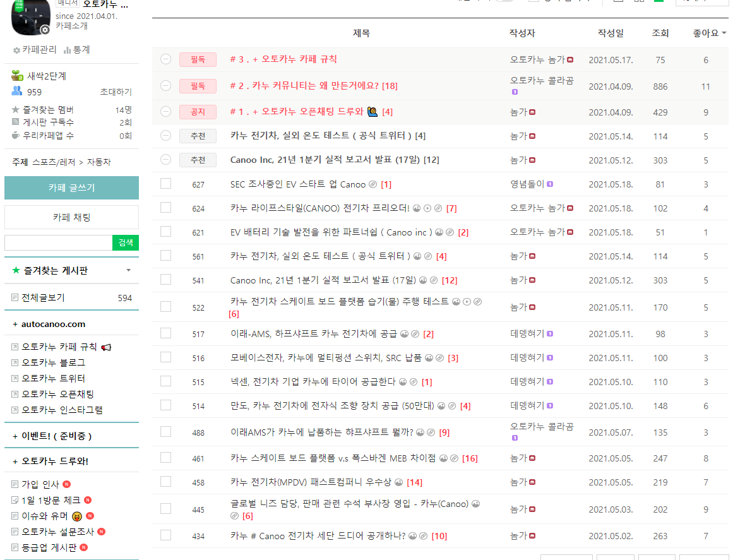Click 필독 tag on # 2 notice

coord(198,86)
